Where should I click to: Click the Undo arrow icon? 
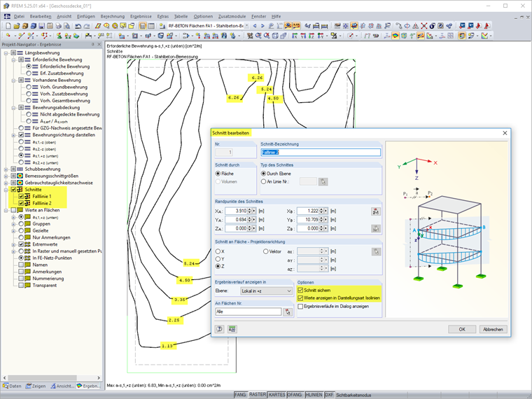[78, 26]
